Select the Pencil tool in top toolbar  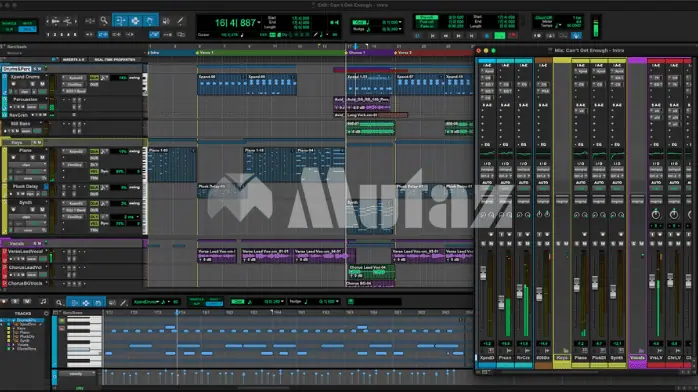[x=180, y=20]
